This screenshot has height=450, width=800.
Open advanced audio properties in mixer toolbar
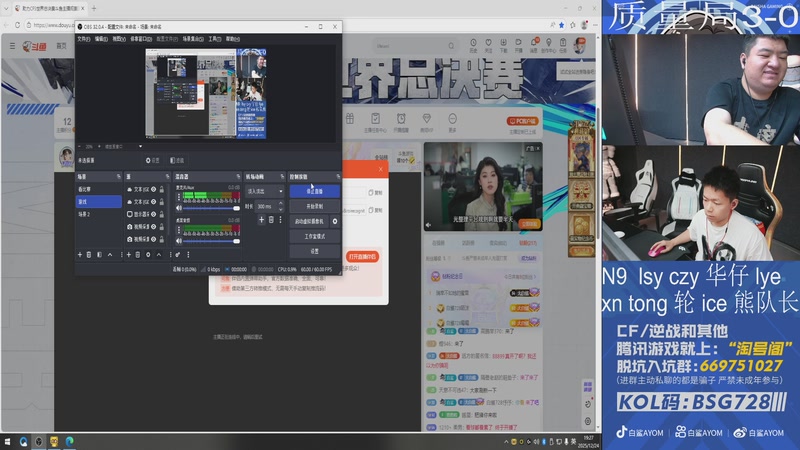click(178, 255)
